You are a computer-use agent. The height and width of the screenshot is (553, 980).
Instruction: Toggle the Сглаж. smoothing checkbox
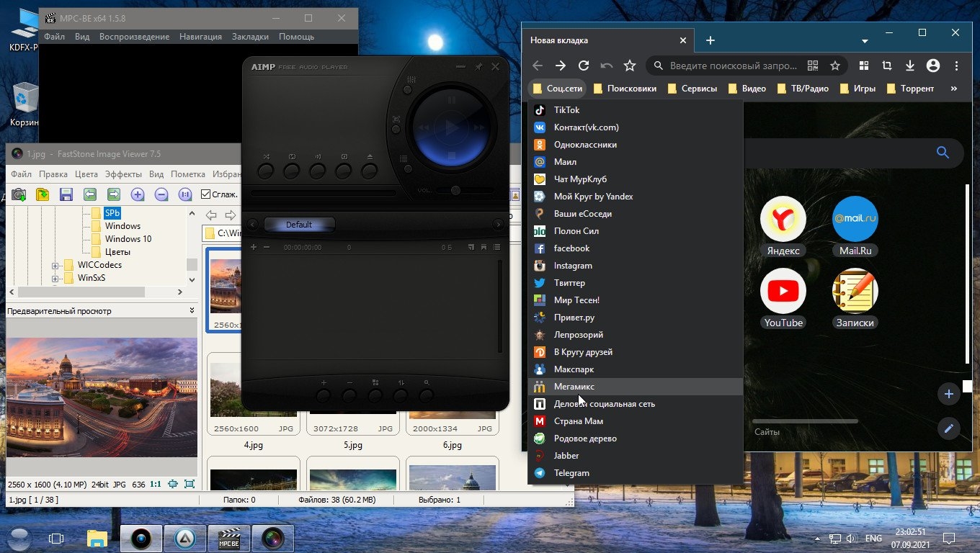tap(205, 194)
